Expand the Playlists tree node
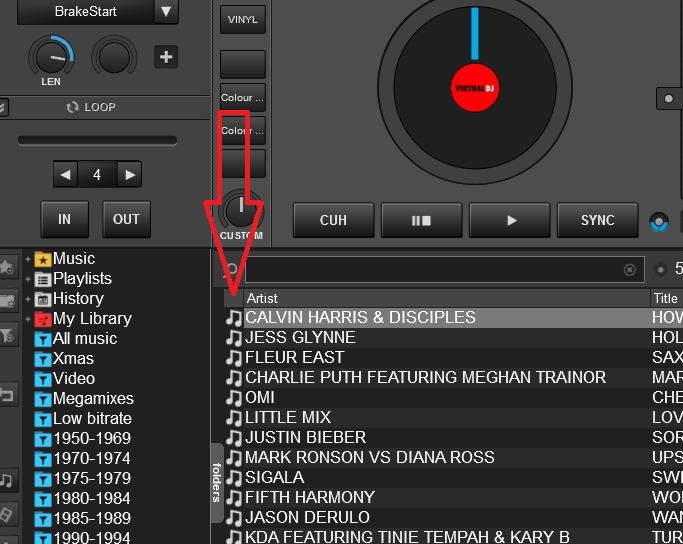This screenshot has width=683, height=544. [28, 279]
